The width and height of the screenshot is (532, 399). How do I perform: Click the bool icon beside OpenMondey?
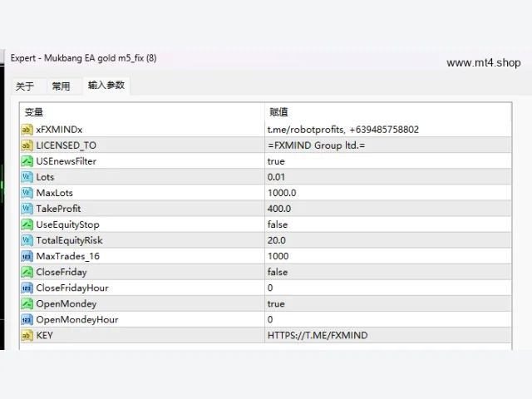(x=27, y=303)
